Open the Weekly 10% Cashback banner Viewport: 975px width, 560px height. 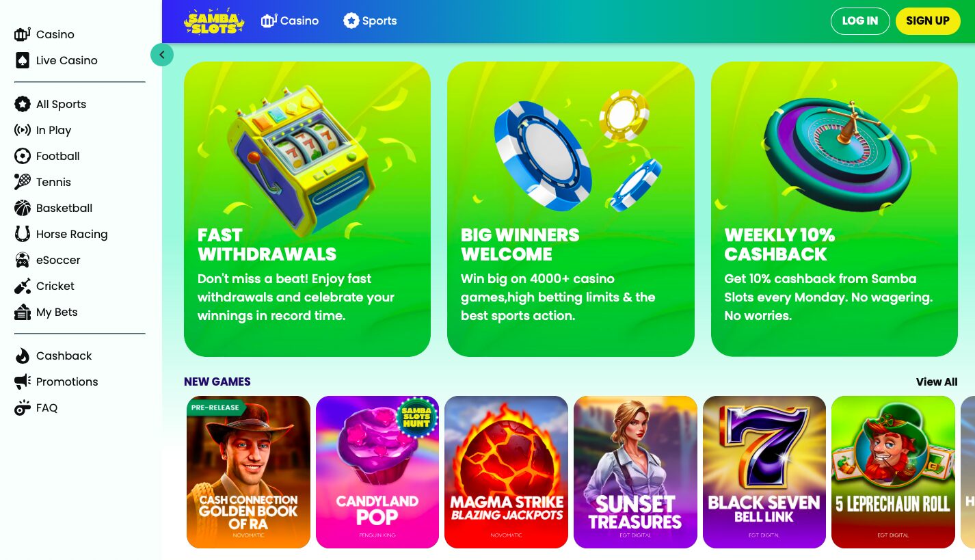click(834, 209)
